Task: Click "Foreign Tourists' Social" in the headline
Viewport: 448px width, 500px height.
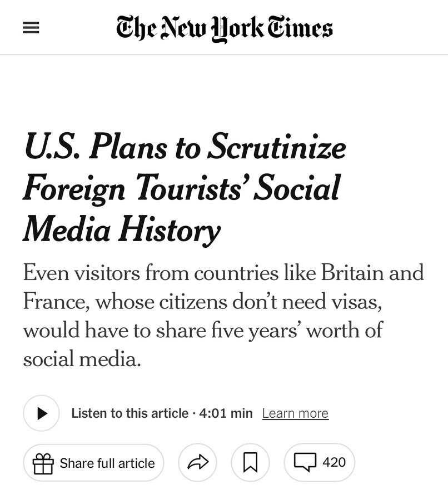Action: click(181, 189)
